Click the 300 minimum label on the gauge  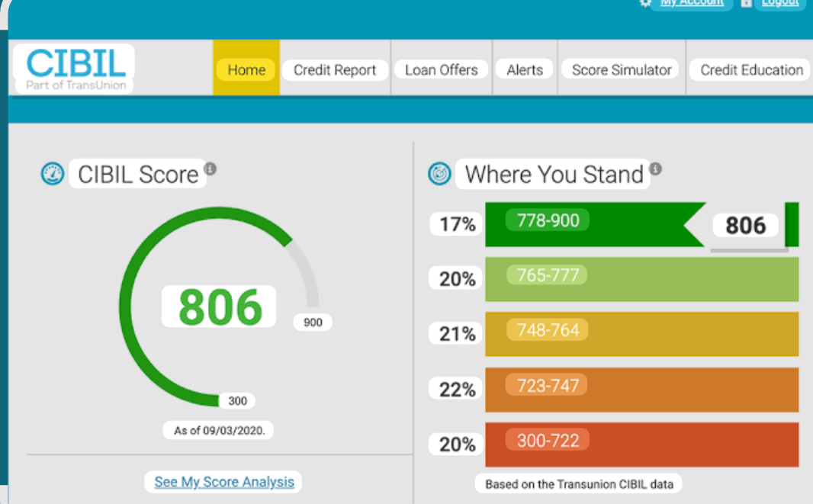coord(237,401)
